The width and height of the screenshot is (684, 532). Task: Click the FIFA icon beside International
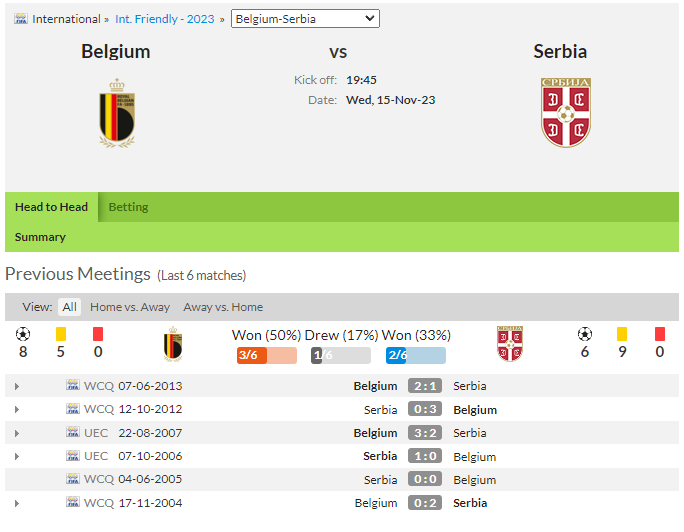pyautogui.click(x=21, y=19)
